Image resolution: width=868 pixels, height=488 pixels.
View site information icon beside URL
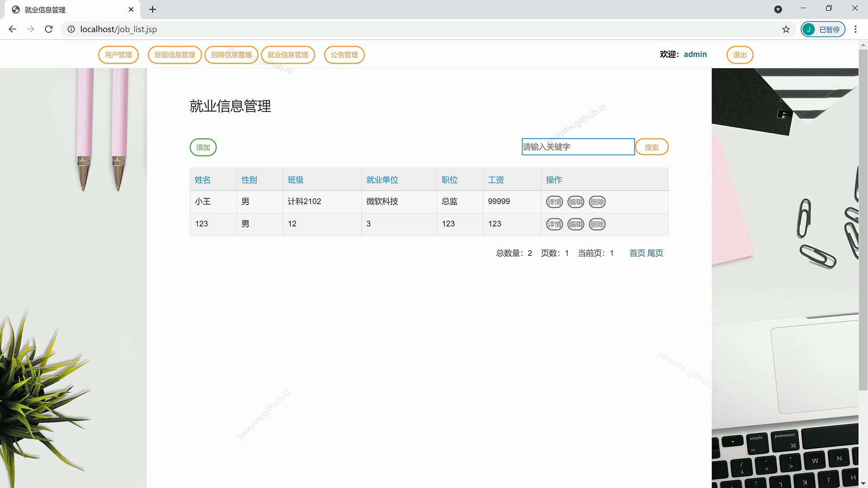(x=71, y=29)
